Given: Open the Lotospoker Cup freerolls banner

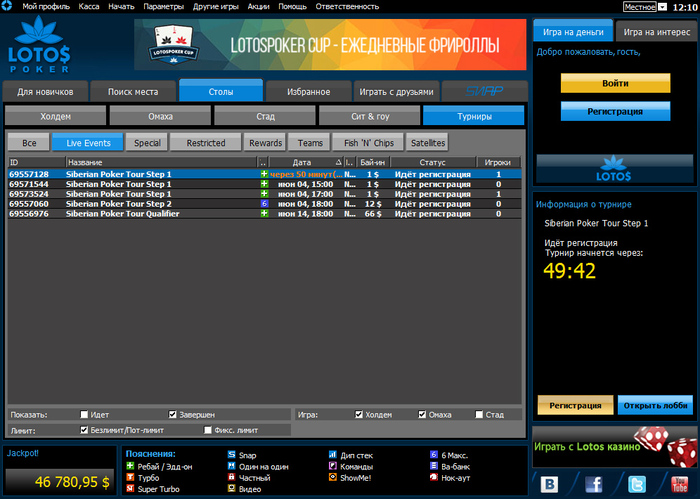Looking at the screenshot, I should pos(330,45).
